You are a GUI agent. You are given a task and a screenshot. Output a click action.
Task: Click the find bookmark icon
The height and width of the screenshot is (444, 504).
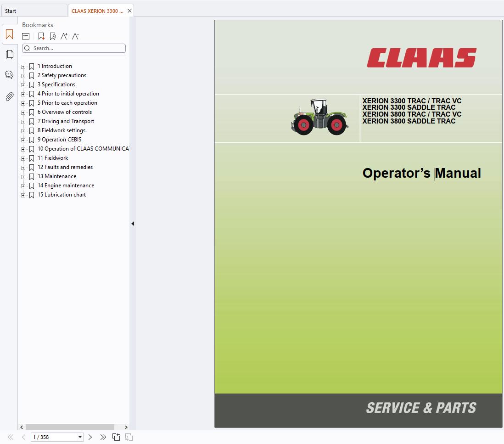click(x=53, y=36)
